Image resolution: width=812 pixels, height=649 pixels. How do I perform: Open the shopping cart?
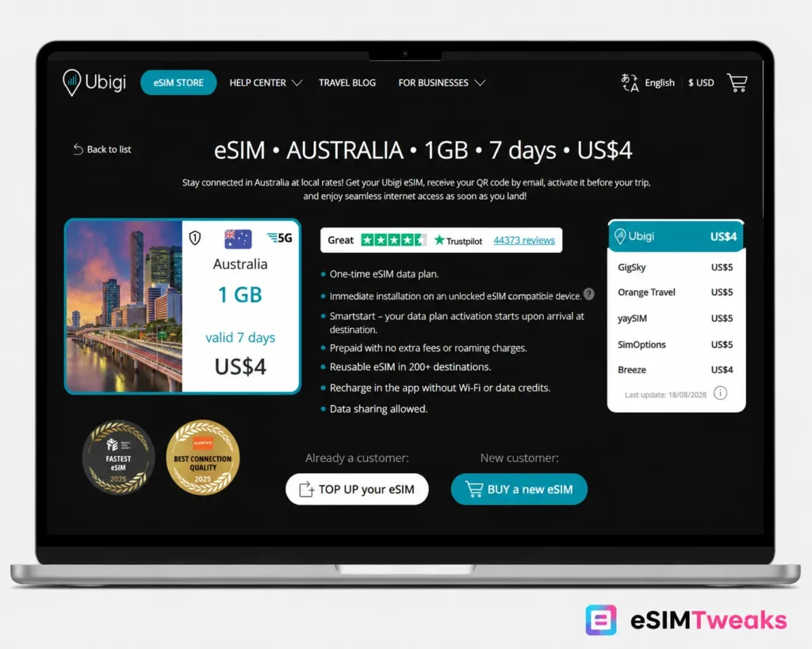coord(737,82)
